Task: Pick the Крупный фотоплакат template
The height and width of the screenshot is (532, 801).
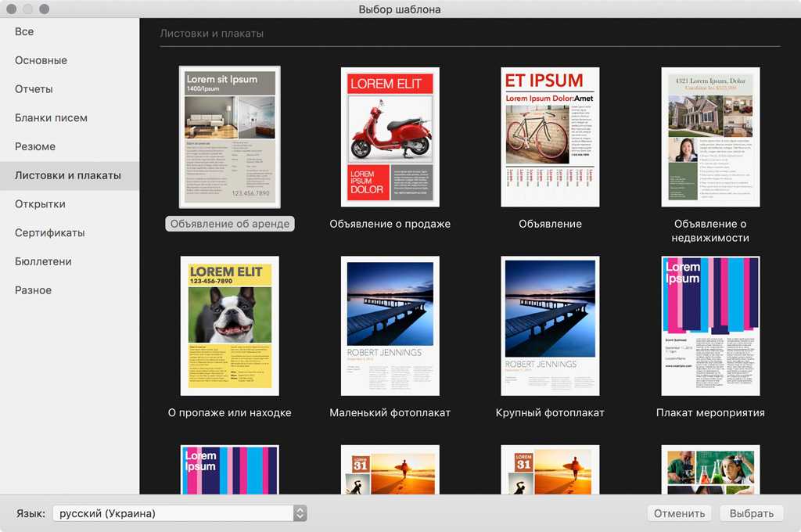Action: (x=550, y=325)
